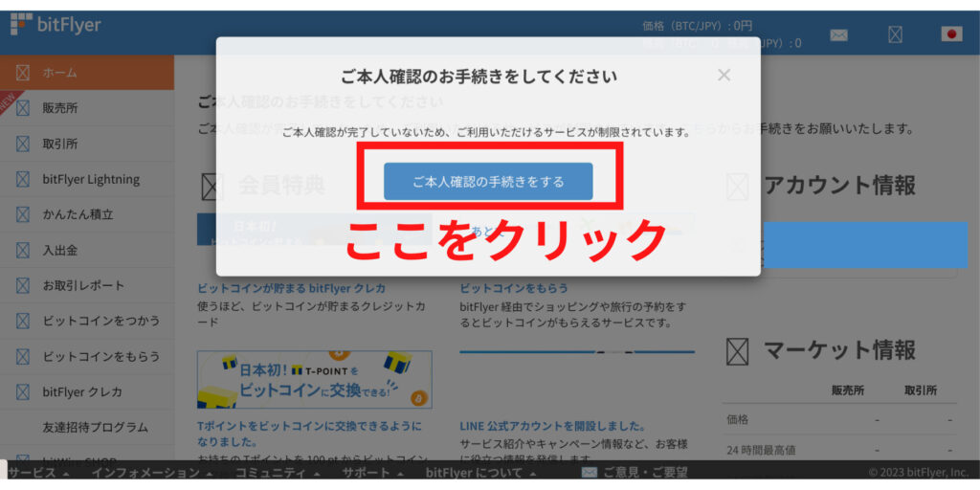Expand the コミュニティ footer menu
The width and height of the screenshot is (980, 490).
point(278,473)
